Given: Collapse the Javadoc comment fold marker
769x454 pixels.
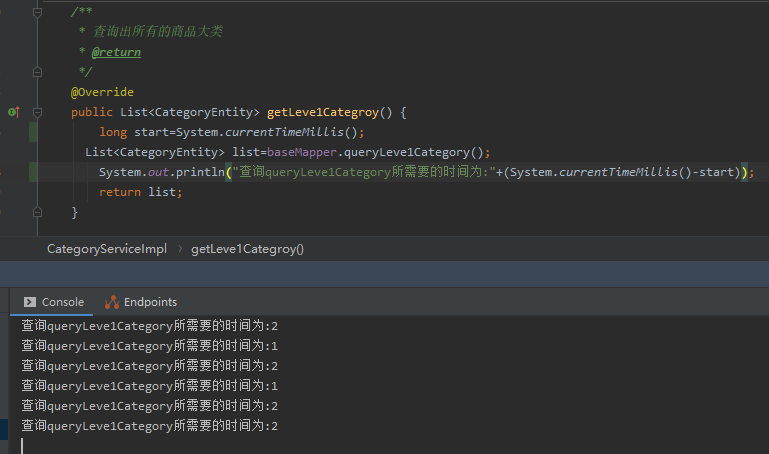Looking at the screenshot, I should (x=37, y=12).
